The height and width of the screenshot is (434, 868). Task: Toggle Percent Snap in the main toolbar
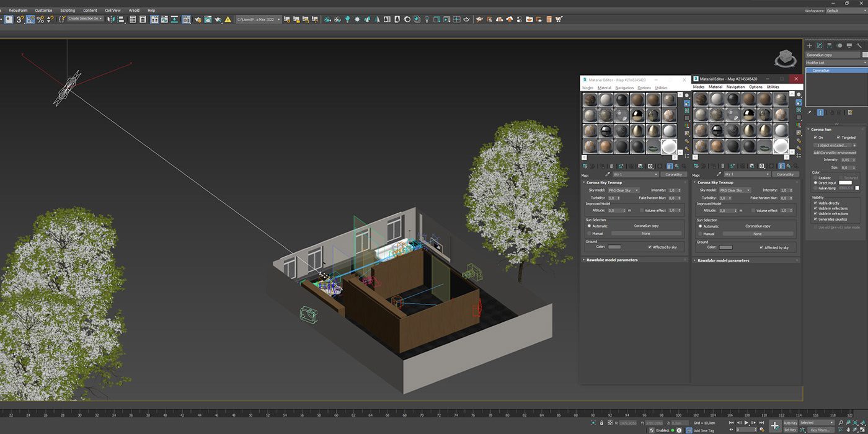(x=40, y=19)
